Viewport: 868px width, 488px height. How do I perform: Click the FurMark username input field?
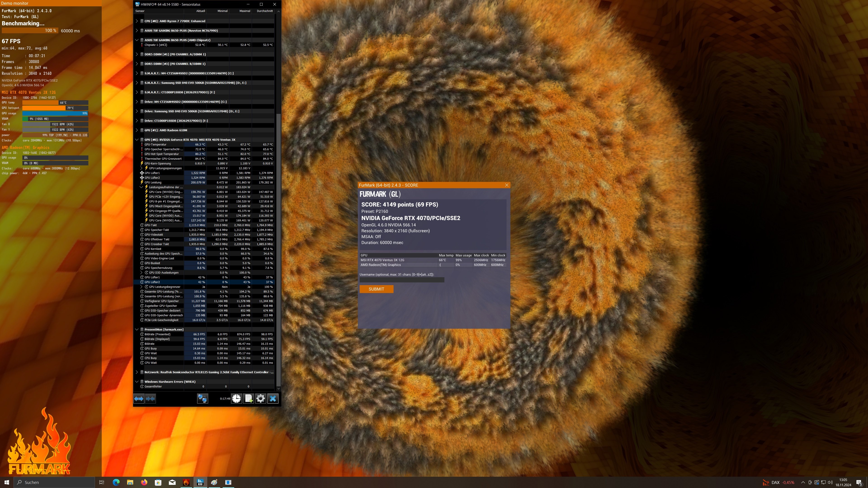tap(402, 280)
